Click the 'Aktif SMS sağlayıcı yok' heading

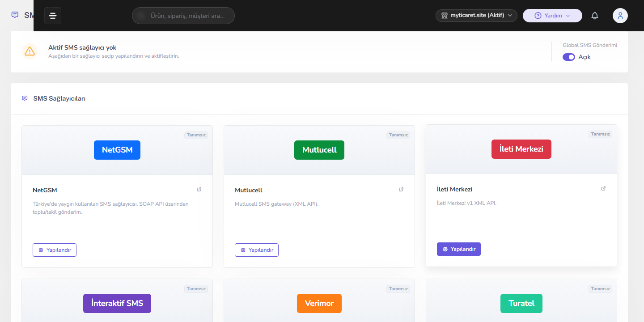pyautogui.click(x=82, y=47)
